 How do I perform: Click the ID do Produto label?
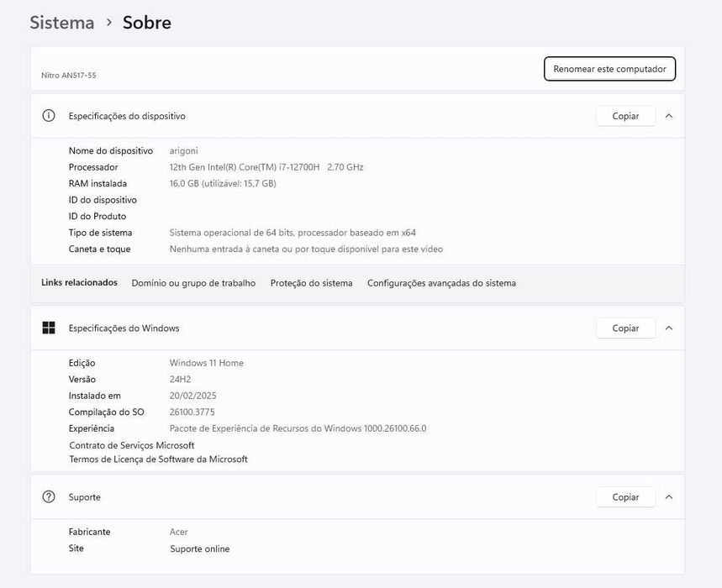point(97,216)
